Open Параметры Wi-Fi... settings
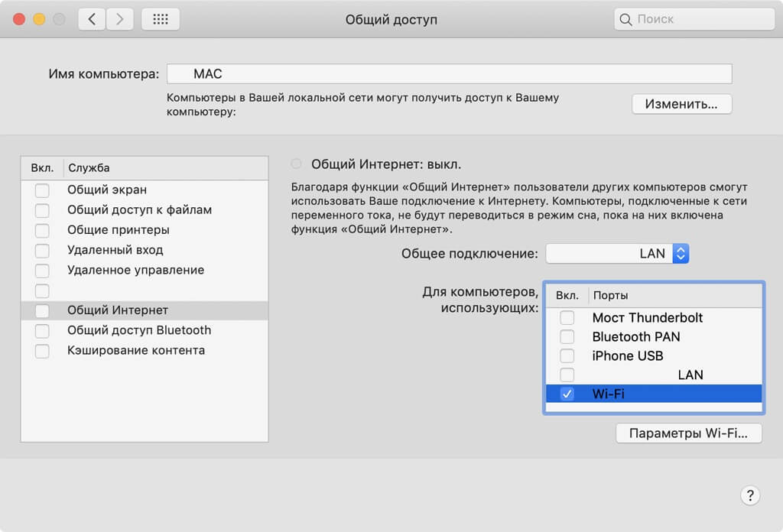This screenshot has height=532, width=783. tap(689, 433)
